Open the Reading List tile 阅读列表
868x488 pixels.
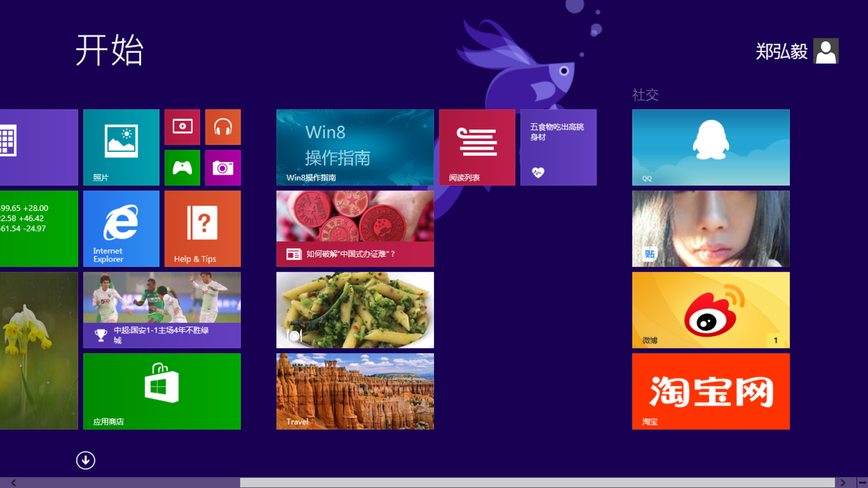477,147
